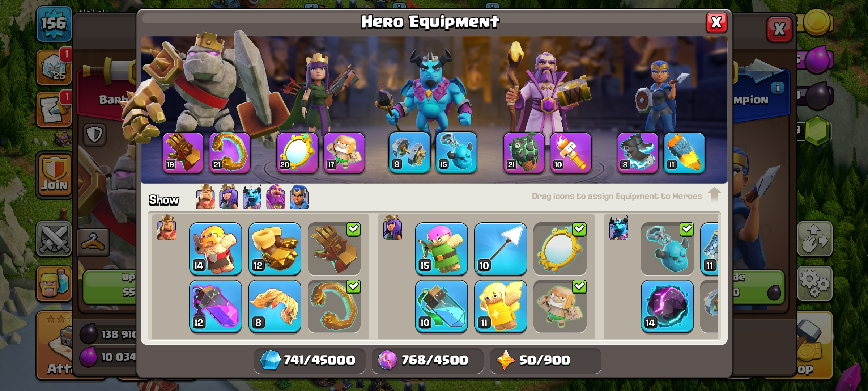Choose the level 10 Giant Arrow equipment
The image size is (868, 391).
(x=501, y=249)
